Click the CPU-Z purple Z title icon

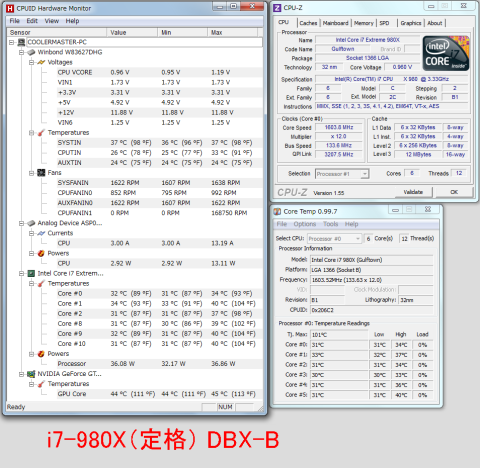pyautogui.click(x=277, y=8)
